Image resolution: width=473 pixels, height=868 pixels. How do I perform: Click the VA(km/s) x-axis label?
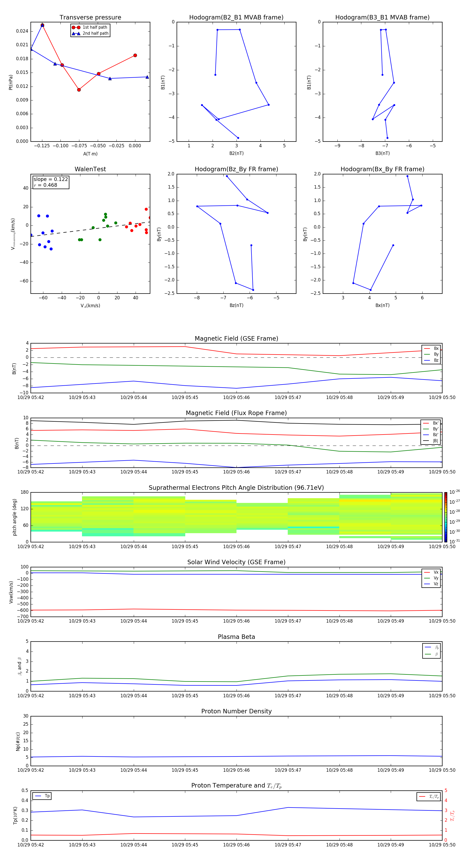pyautogui.click(x=90, y=306)
